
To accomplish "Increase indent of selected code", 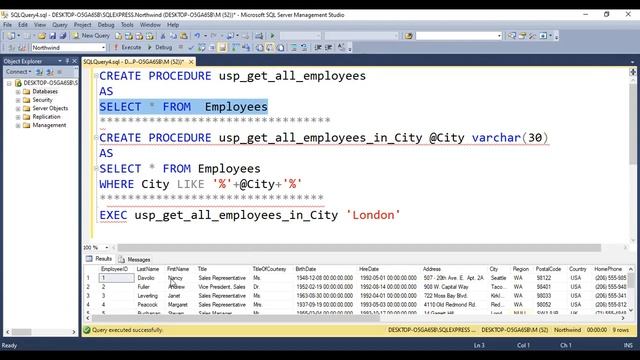I will [329, 48].
